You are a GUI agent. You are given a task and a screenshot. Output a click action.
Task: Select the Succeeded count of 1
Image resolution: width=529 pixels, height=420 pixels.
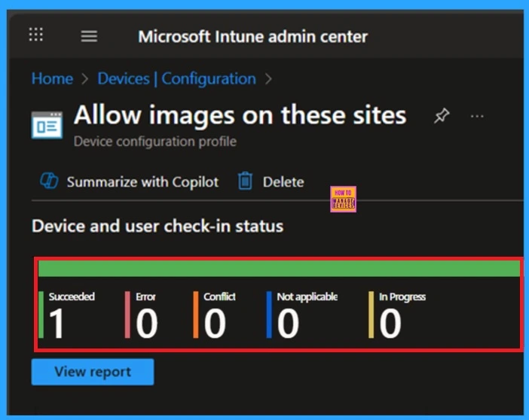click(56, 324)
